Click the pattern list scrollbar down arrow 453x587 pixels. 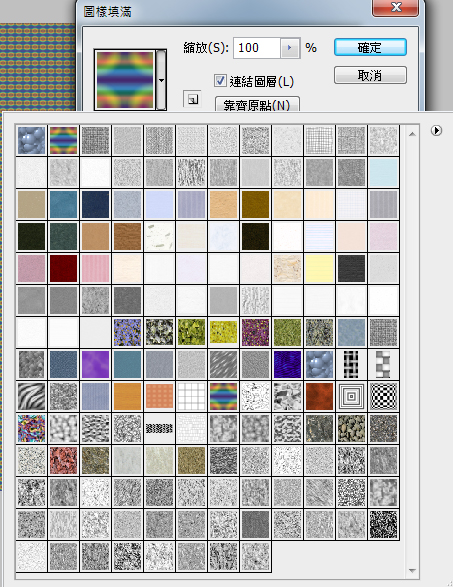412,571
